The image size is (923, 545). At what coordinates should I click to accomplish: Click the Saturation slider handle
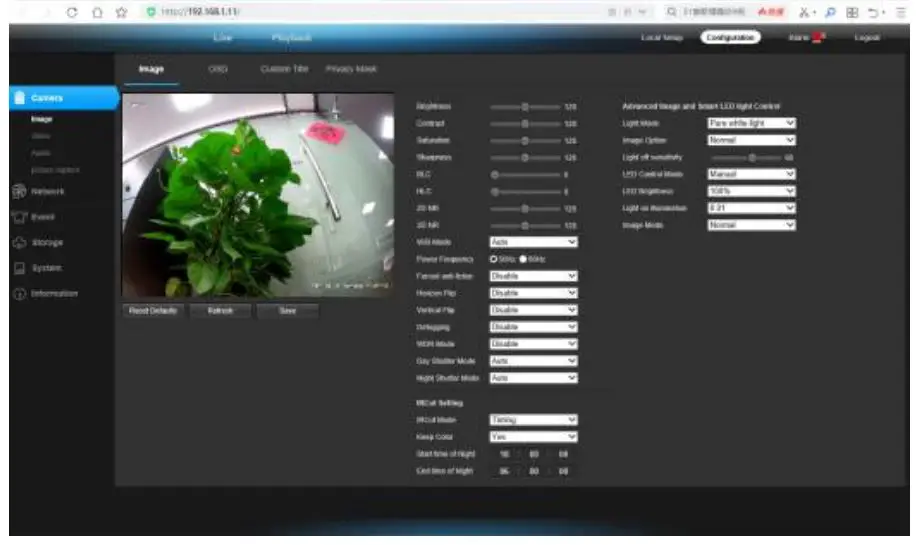pos(524,141)
